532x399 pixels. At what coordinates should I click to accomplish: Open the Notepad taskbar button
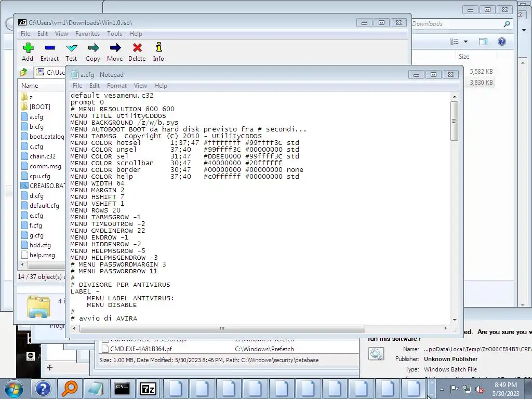click(x=96, y=389)
